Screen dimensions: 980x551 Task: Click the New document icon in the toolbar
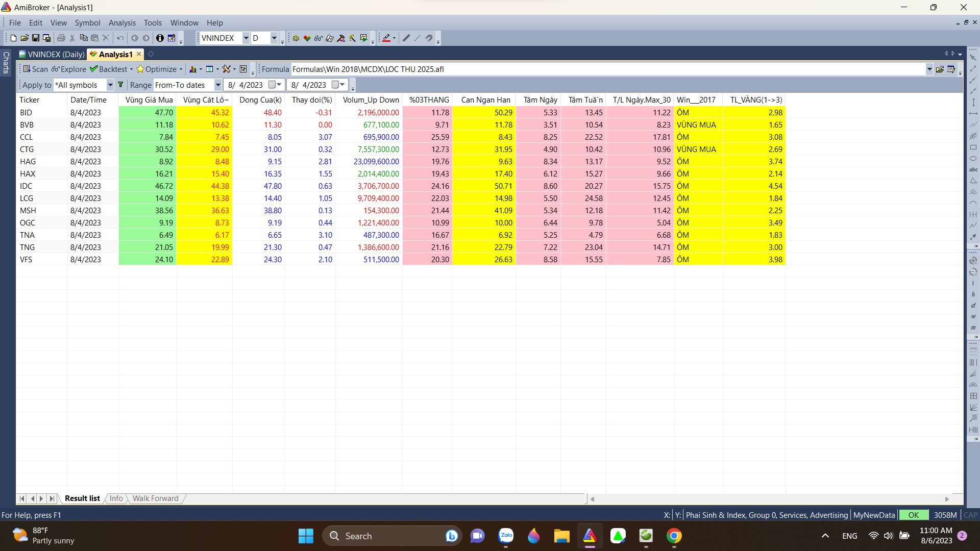pyautogui.click(x=13, y=38)
